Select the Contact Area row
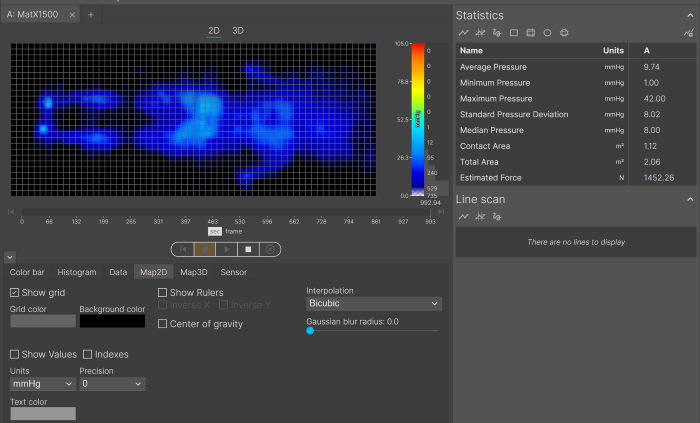Screen dimensions: 700x423 (576, 146)
